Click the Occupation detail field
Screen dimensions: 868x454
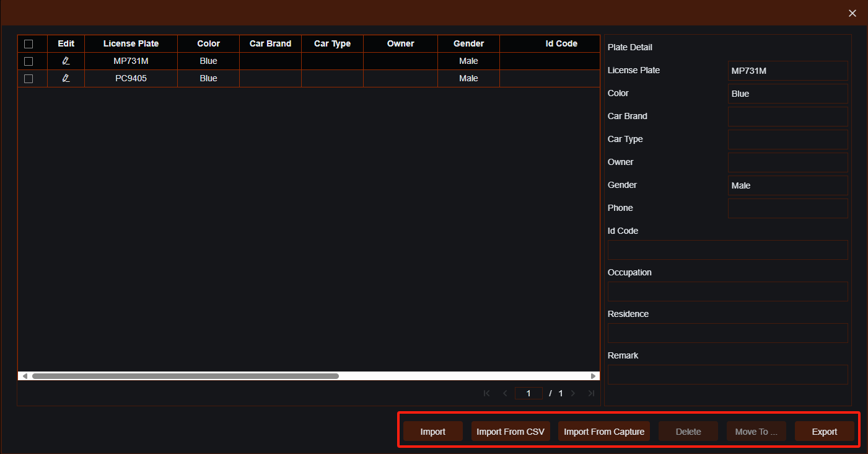click(727, 292)
